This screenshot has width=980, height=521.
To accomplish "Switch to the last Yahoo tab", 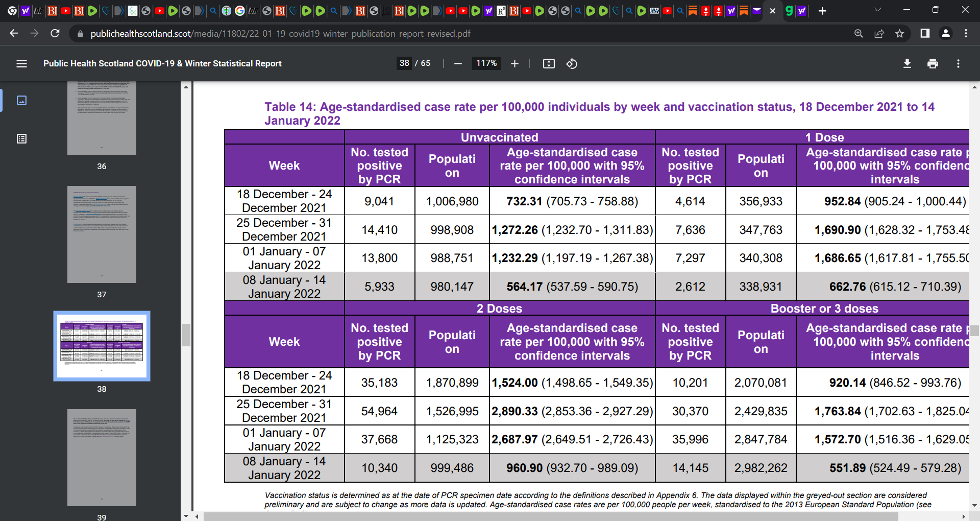I will 802,11.
